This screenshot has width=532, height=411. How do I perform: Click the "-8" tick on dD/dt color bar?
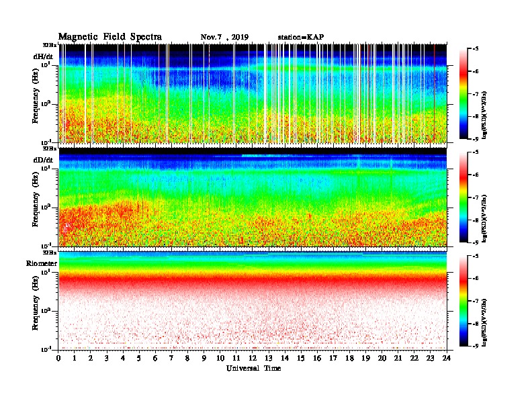point(476,220)
